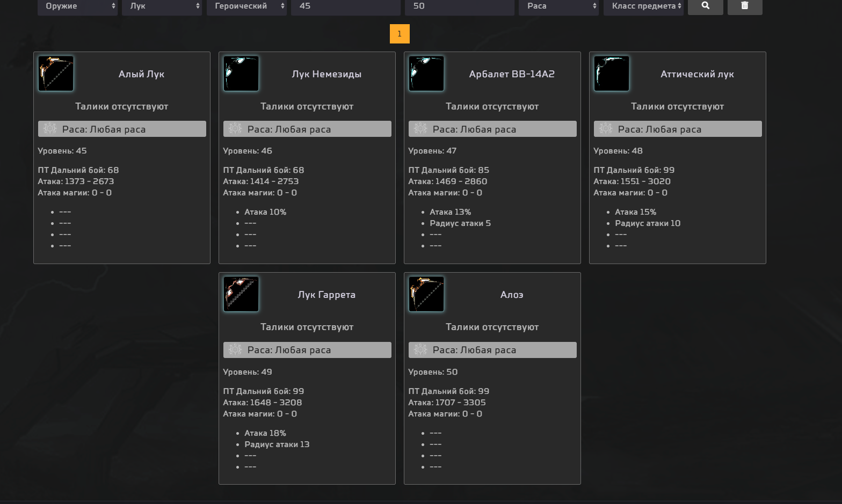Open the Арбалет ВВ-14А2 item icon
The height and width of the screenshot is (504, 842).
tap(426, 74)
